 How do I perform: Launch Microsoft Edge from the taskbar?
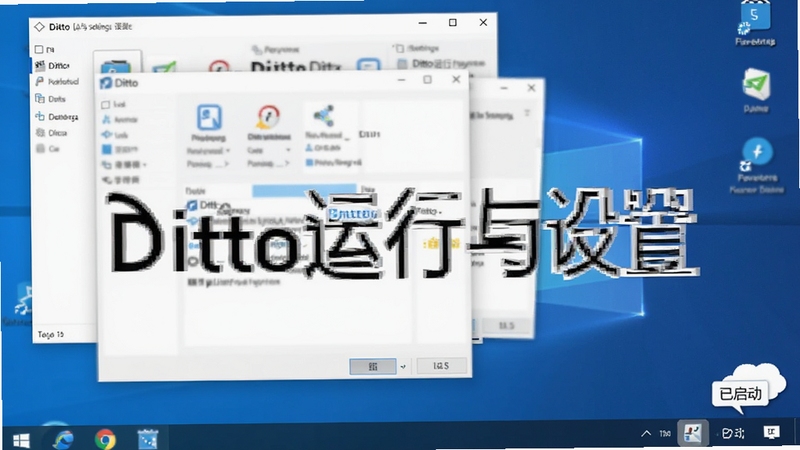(63, 439)
